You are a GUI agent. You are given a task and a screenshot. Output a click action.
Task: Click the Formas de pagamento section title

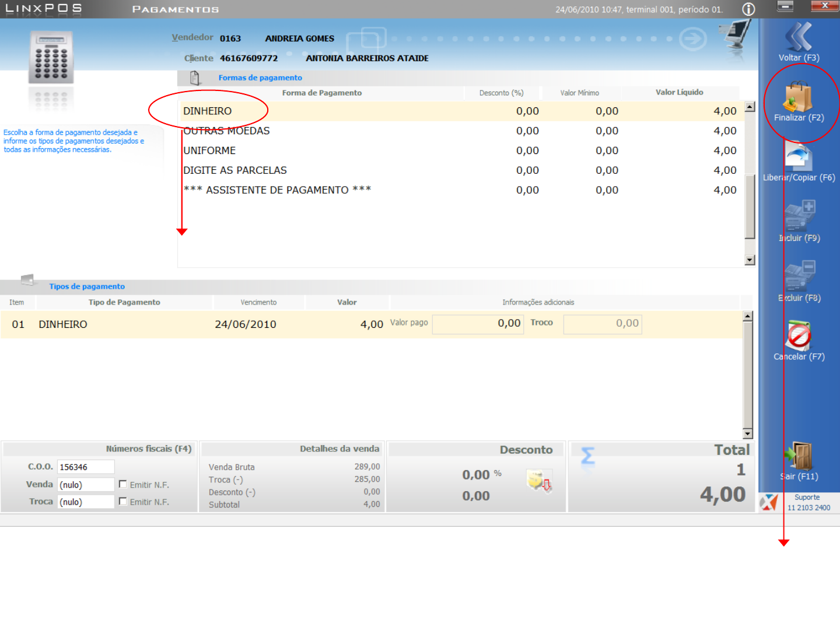pyautogui.click(x=260, y=78)
